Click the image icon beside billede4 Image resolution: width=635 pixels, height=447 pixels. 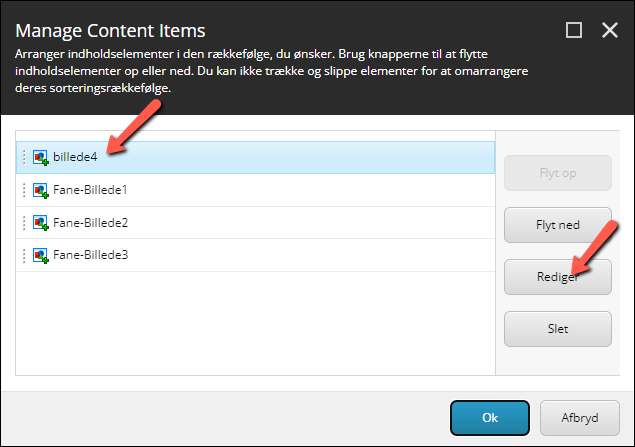40,158
